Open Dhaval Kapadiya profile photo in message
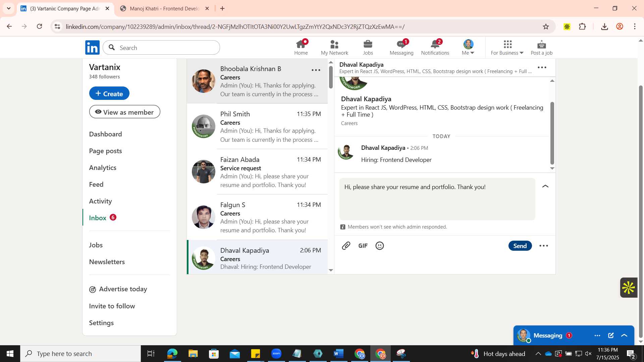The image size is (644, 362). (x=346, y=152)
